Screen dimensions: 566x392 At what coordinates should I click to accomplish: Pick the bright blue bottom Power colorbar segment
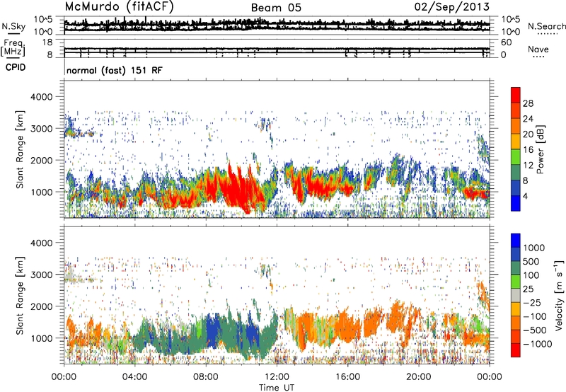tap(516, 203)
